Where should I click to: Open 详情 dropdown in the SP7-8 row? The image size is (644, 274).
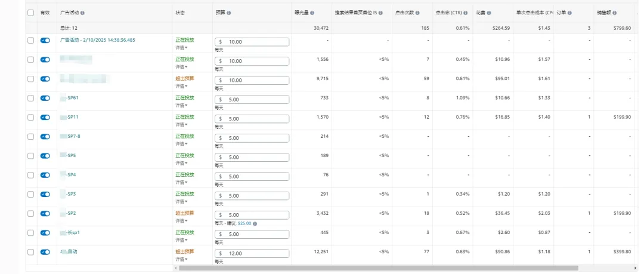pos(181,144)
